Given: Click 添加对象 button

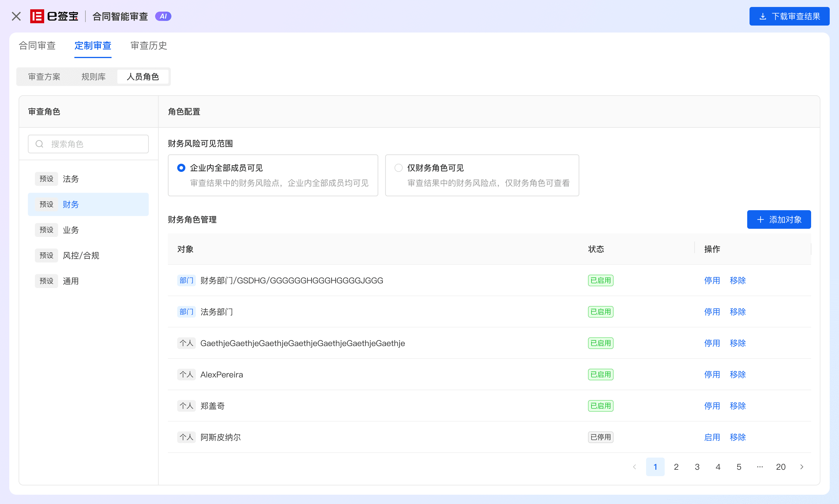Looking at the screenshot, I should (779, 220).
